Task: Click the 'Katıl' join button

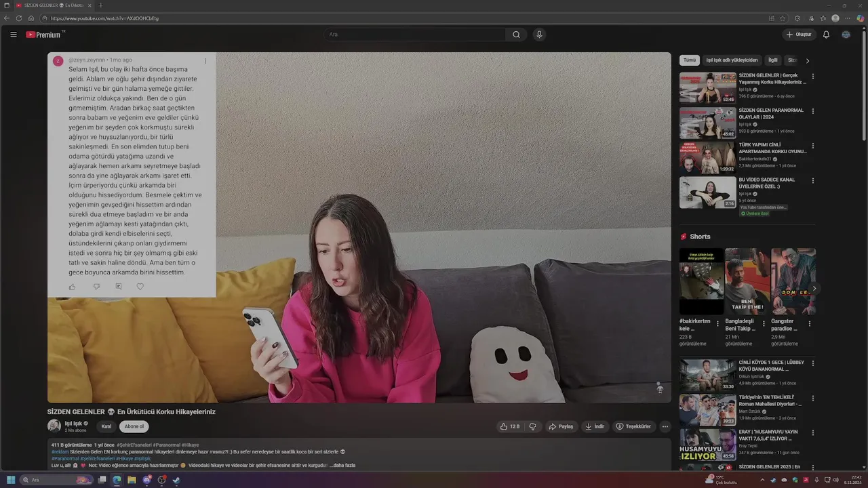Action: [106, 426]
